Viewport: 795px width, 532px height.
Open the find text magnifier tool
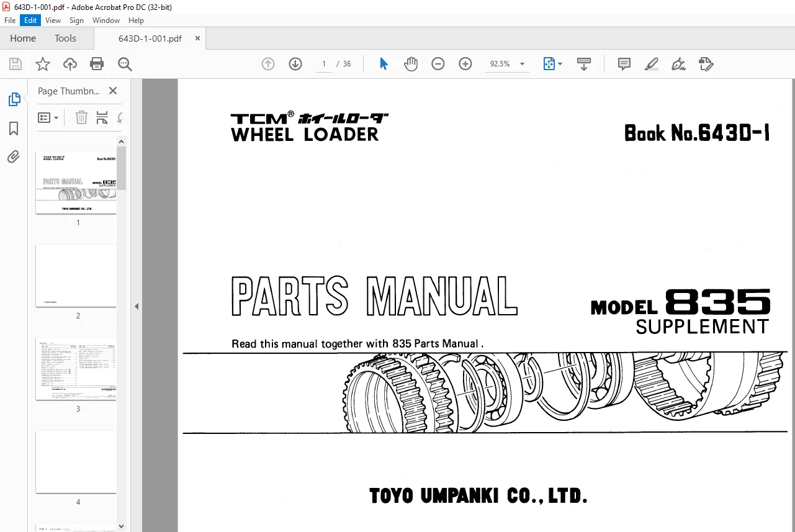click(x=125, y=64)
